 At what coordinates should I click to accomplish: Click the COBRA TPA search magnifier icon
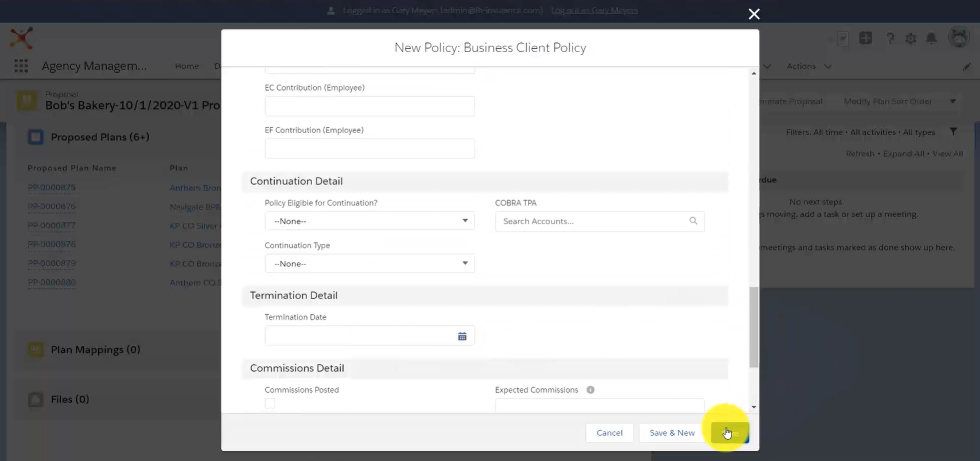693,221
